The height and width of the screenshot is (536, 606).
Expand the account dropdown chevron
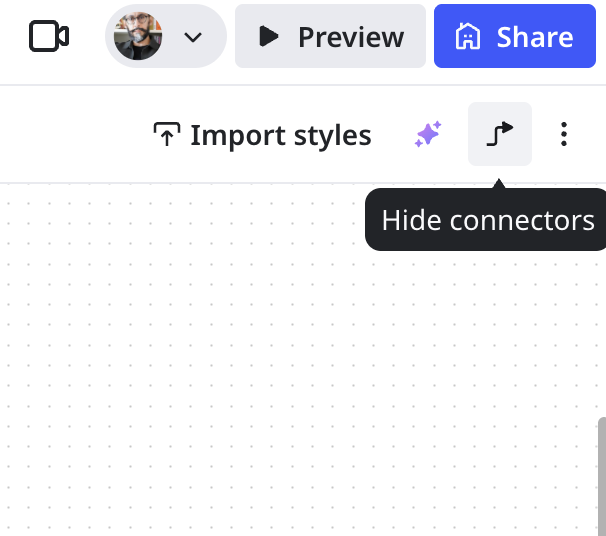[x=193, y=37]
